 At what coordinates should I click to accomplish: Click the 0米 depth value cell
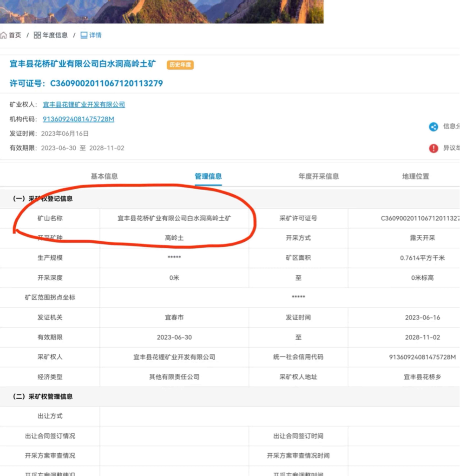[174, 278]
